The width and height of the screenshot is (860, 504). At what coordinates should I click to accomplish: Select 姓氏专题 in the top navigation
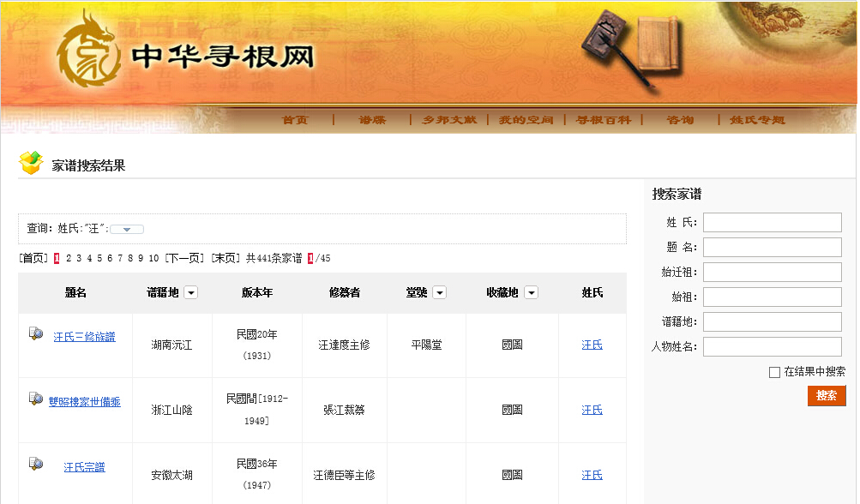pyautogui.click(x=757, y=120)
